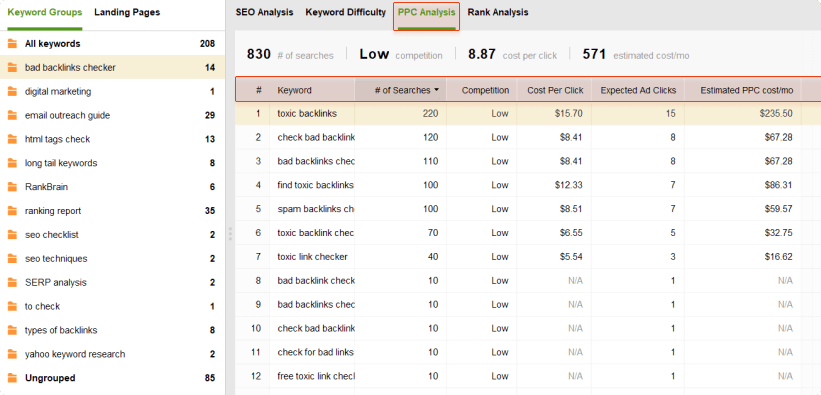Click the folder icon beside seo checklist
This screenshot has height=395, width=821.
pos(13,235)
